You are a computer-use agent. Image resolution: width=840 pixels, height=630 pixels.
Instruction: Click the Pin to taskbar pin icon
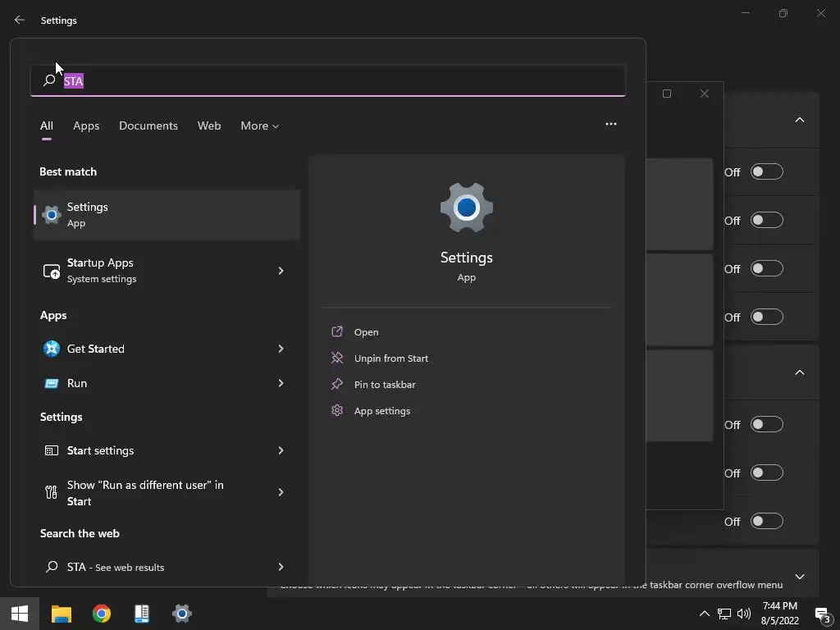(337, 384)
